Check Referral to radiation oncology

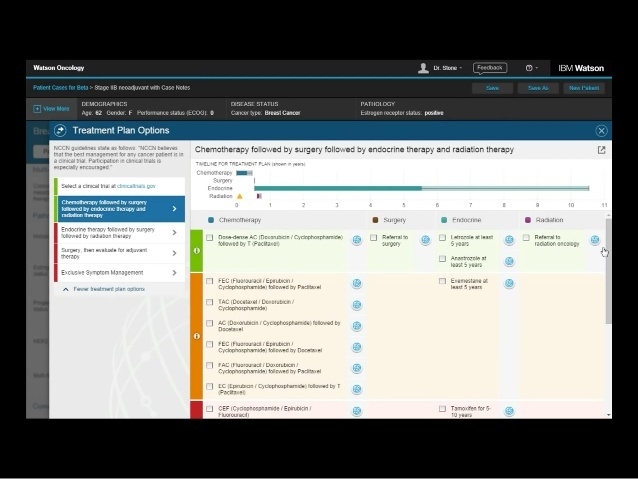pyautogui.click(x=526, y=238)
